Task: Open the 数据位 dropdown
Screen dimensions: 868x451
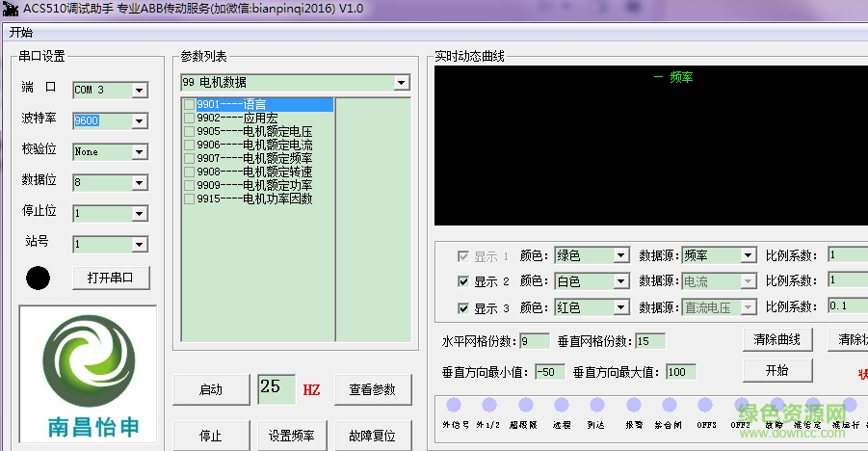Action: pyautogui.click(x=140, y=182)
